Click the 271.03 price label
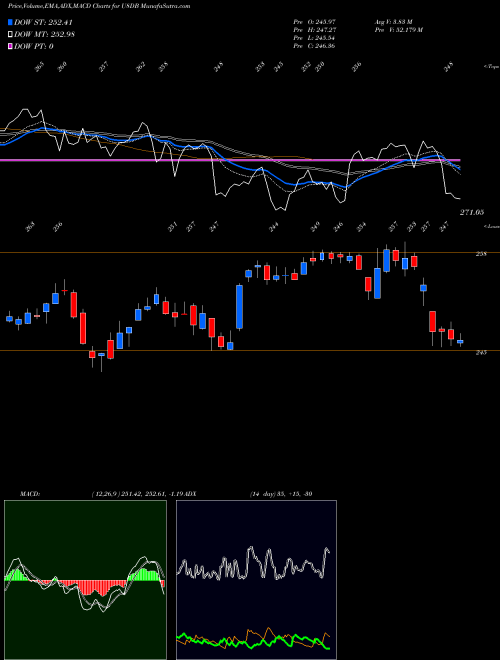Screen dimensions: 500x660 (471, 213)
